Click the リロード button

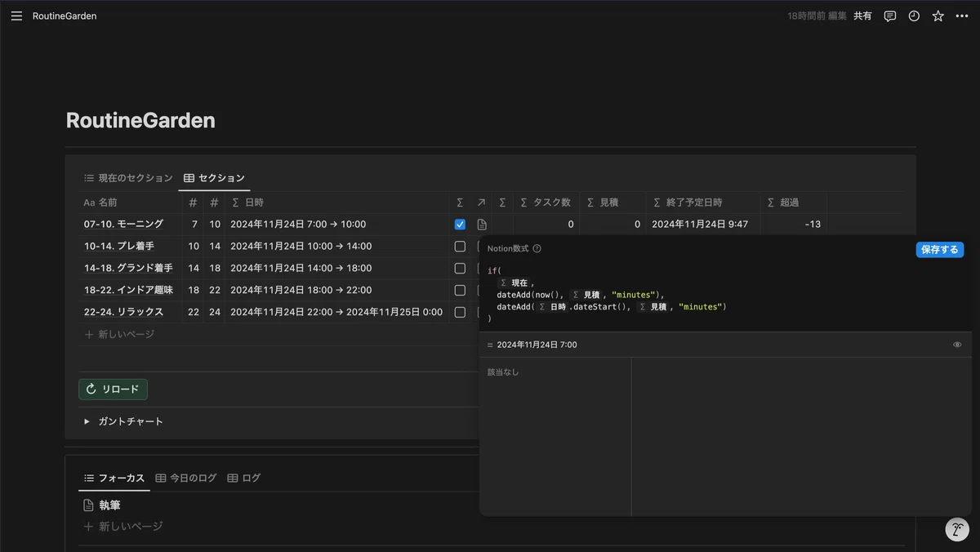(x=113, y=390)
